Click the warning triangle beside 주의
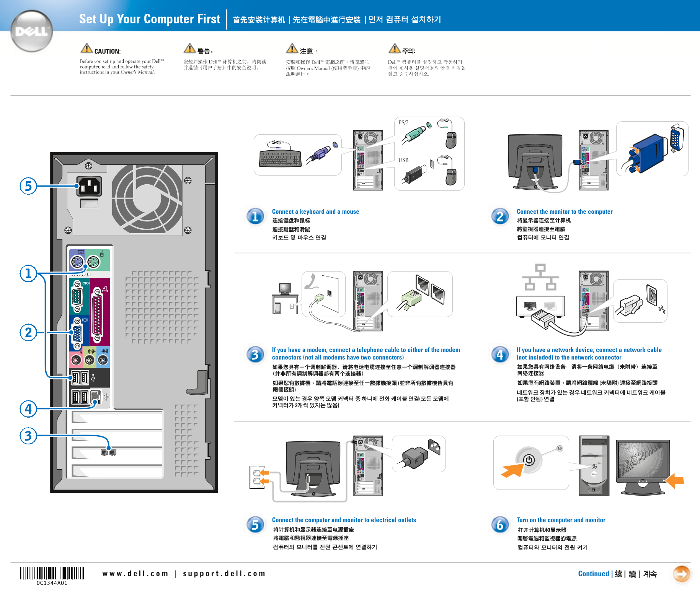This screenshot has height=592, width=700. coord(395,48)
